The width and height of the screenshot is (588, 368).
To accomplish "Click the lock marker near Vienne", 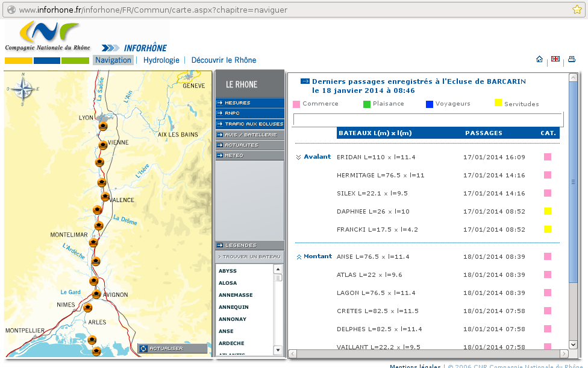I will [103, 145].
